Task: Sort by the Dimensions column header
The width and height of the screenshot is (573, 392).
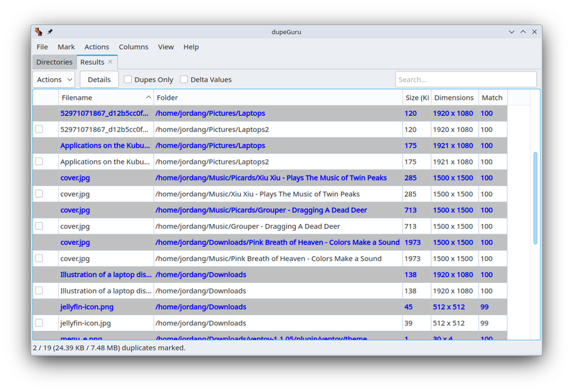Action: (455, 97)
